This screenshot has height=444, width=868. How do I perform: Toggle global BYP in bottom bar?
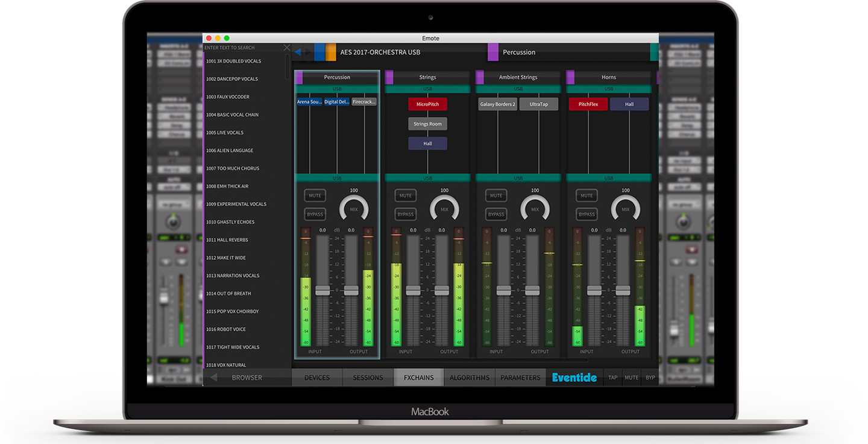[650, 378]
